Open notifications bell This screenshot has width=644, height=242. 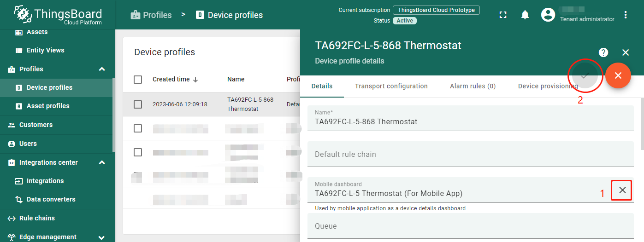(525, 15)
